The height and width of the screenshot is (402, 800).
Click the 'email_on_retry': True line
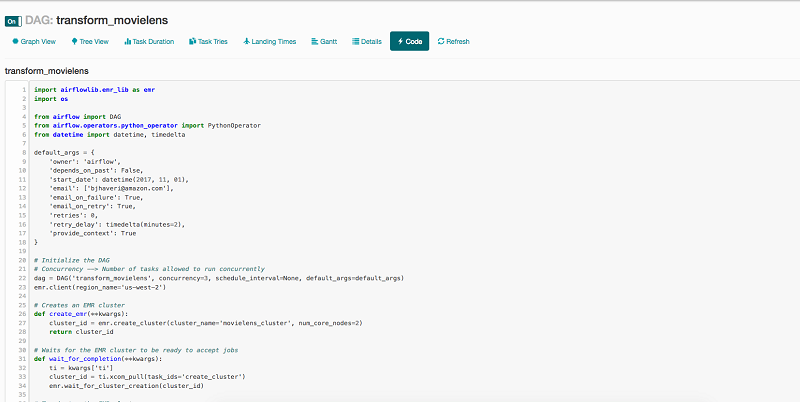tap(92, 207)
